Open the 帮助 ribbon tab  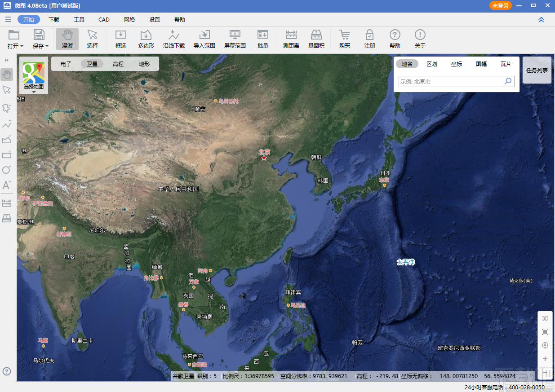click(x=180, y=19)
